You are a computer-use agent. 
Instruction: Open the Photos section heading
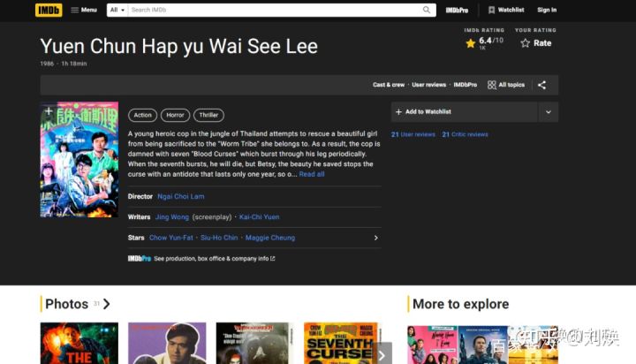click(x=77, y=304)
